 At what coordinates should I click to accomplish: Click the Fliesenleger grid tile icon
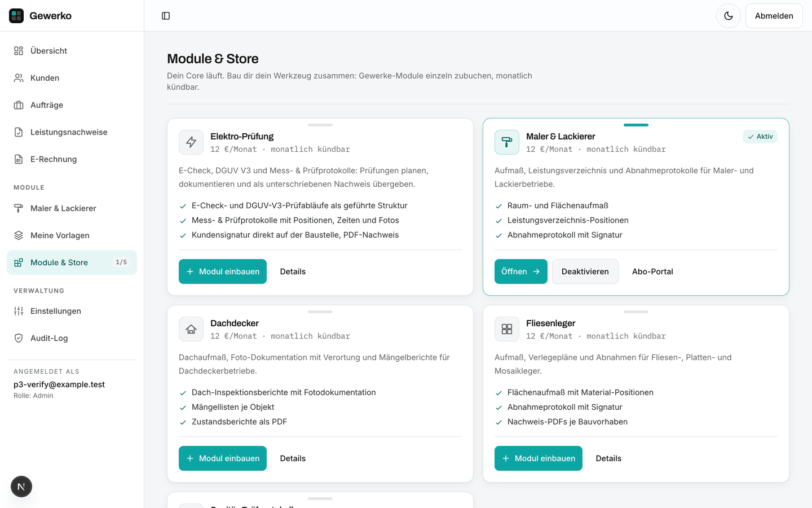click(x=507, y=329)
